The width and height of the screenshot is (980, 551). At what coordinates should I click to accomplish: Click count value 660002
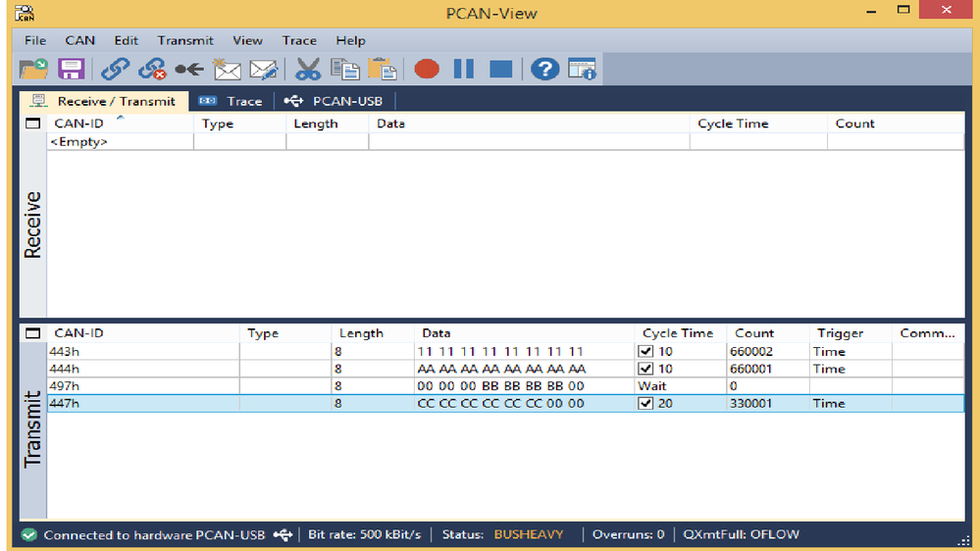(x=751, y=351)
